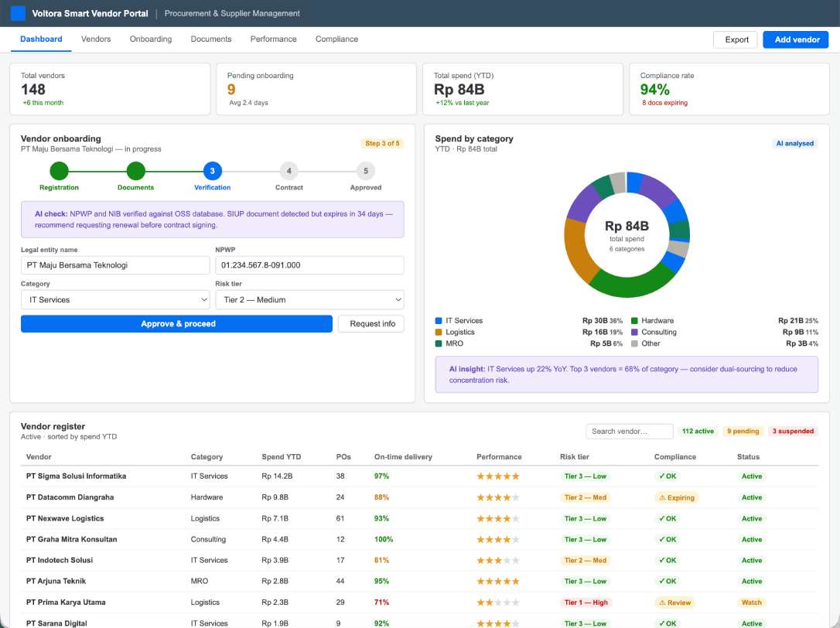
Task: Click the Expiring compliance badge for Datacomm
Action: tap(676, 498)
